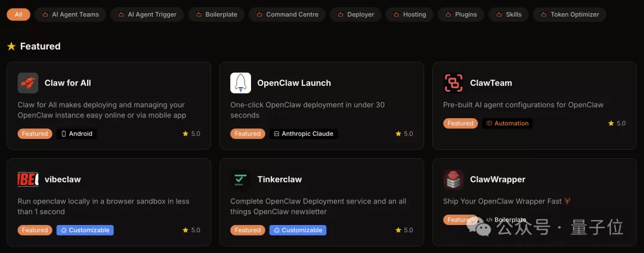
Task: Click 'Pre-built AI agent configurations' description
Action: point(524,105)
